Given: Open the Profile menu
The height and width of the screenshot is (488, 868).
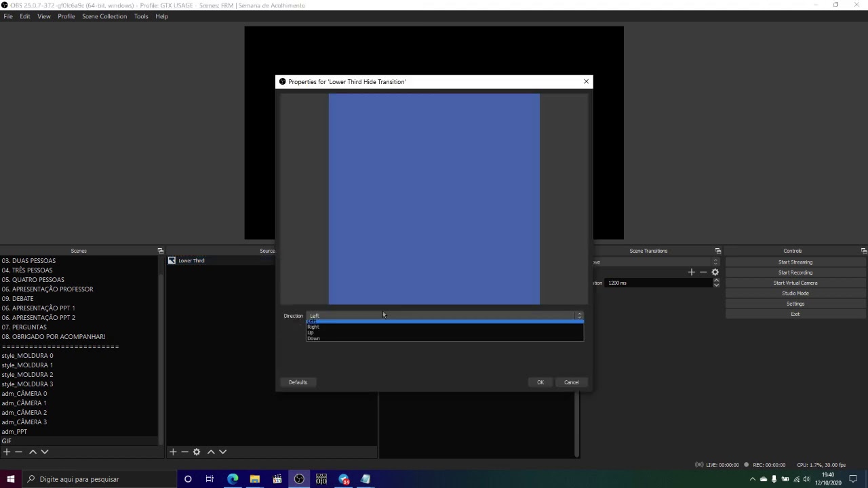Looking at the screenshot, I should pos(66,16).
